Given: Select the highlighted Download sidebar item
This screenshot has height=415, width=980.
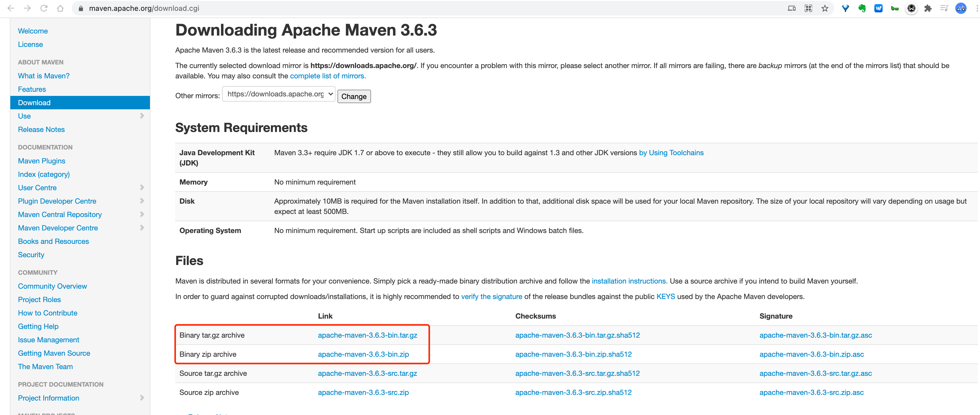Looking at the screenshot, I should (x=80, y=102).
